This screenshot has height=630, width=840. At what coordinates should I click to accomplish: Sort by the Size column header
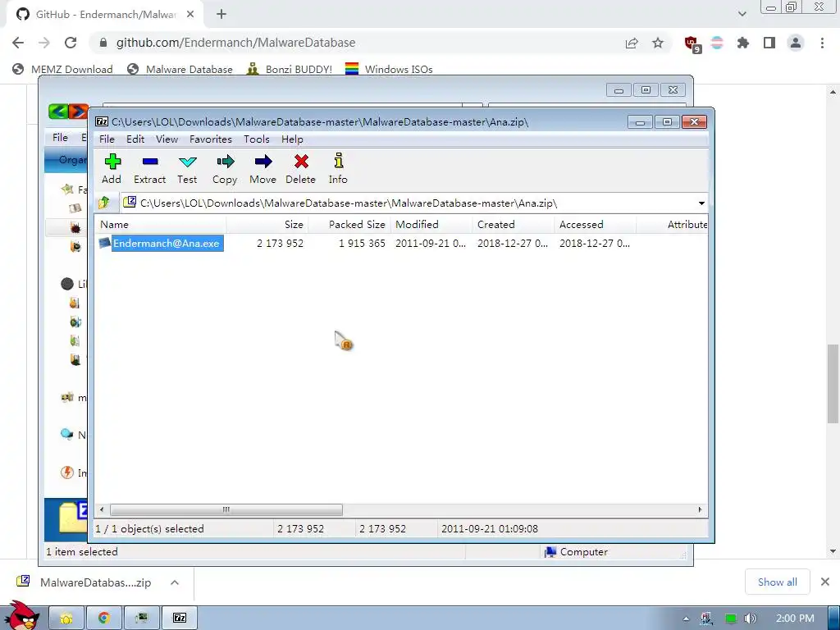click(267, 225)
